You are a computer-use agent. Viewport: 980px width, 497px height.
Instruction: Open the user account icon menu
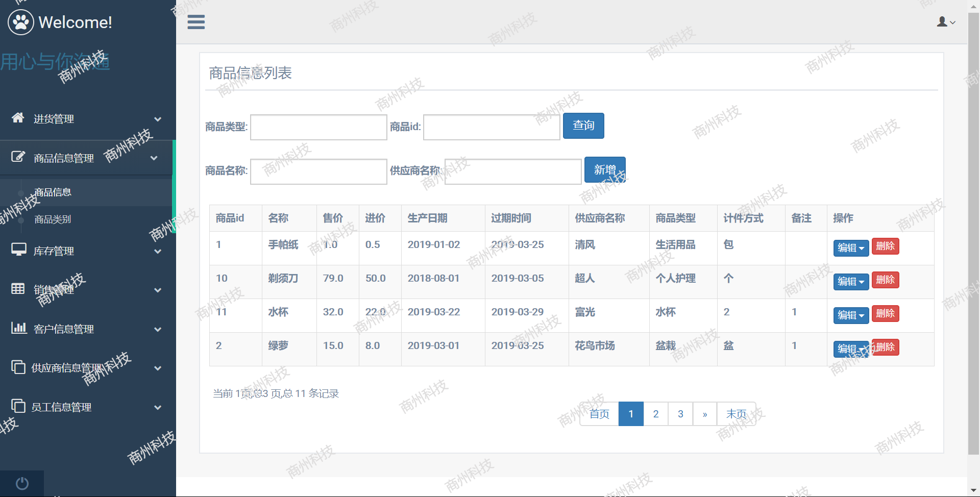(946, 22)
